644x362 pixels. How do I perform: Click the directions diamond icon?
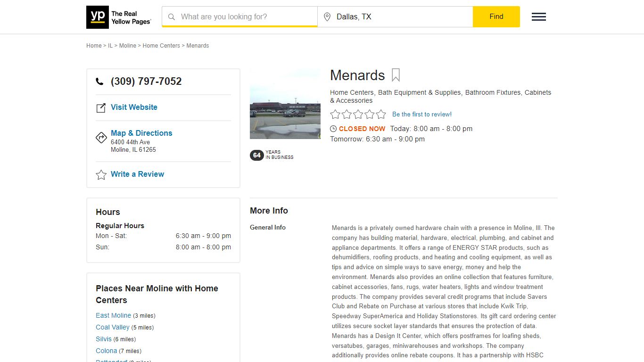coord(101,137)
